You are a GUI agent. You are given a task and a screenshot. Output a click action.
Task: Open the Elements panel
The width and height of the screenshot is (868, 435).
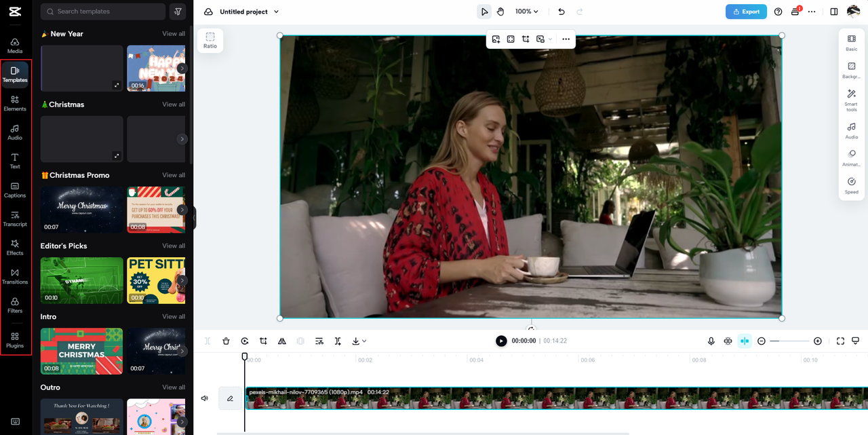15,103
